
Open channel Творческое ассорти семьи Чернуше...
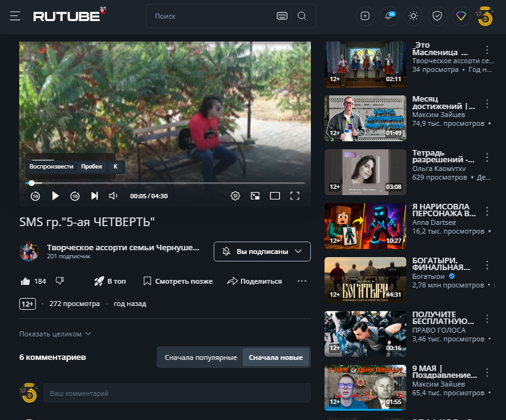[x=123, y=248]
